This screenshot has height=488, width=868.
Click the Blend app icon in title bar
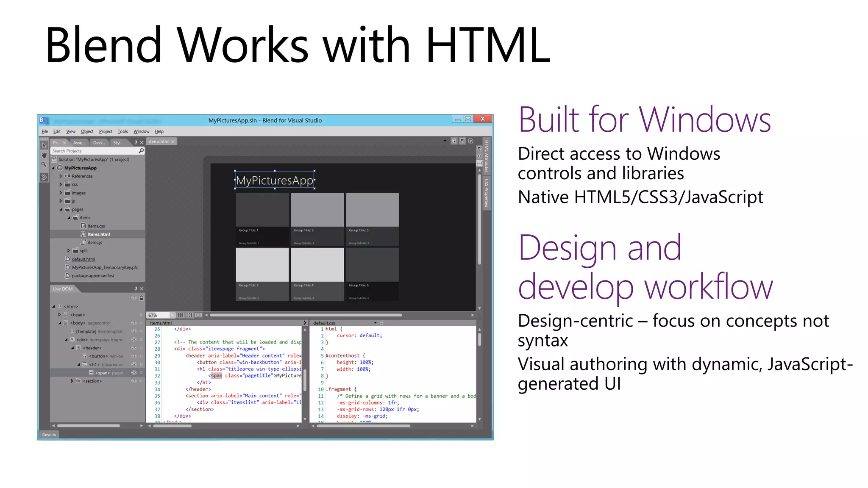42,120
